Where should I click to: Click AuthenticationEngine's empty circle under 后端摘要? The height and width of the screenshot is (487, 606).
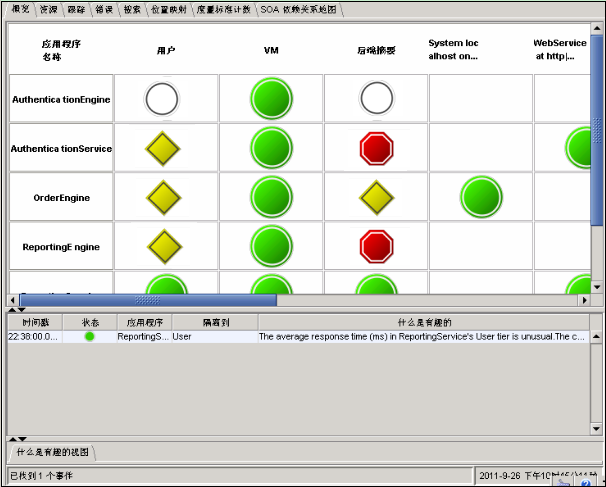[376, 98]
